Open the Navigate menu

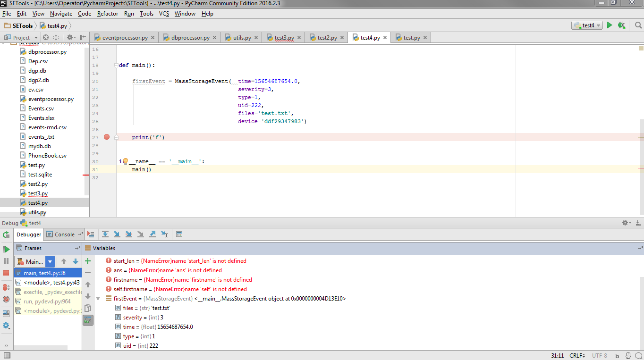(x=61, y=14)
